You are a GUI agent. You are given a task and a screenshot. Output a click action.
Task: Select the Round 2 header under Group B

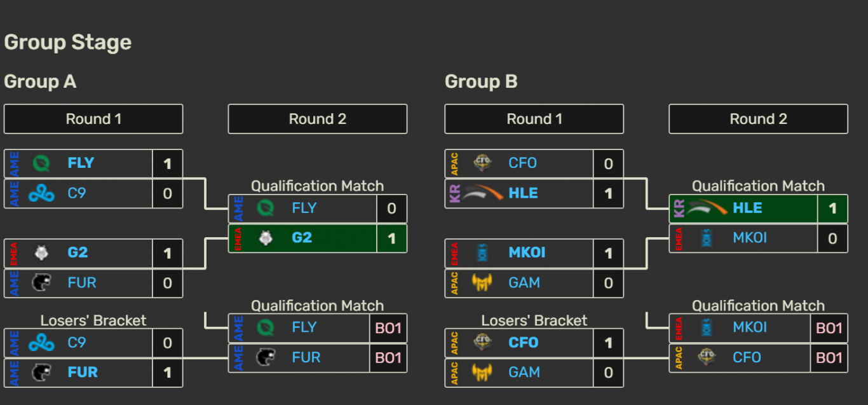point(758,119)
